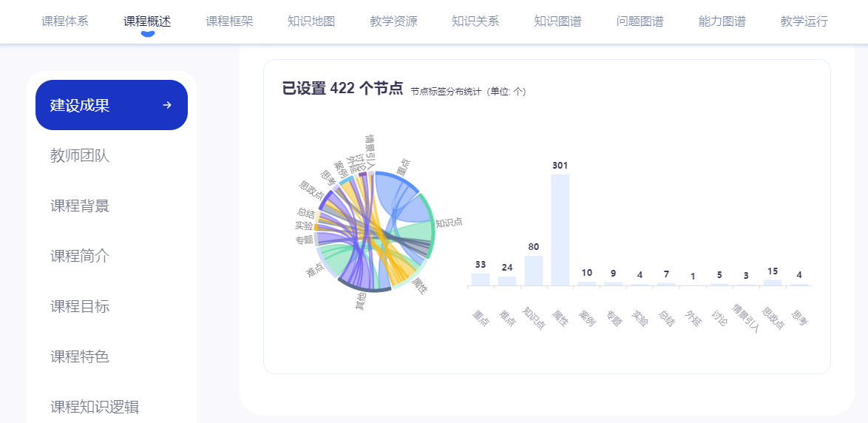Image resolution: width=868 pixels, height=423 pixels.
Task: Go to 课程简介 section
Action: tap(80, 256)
